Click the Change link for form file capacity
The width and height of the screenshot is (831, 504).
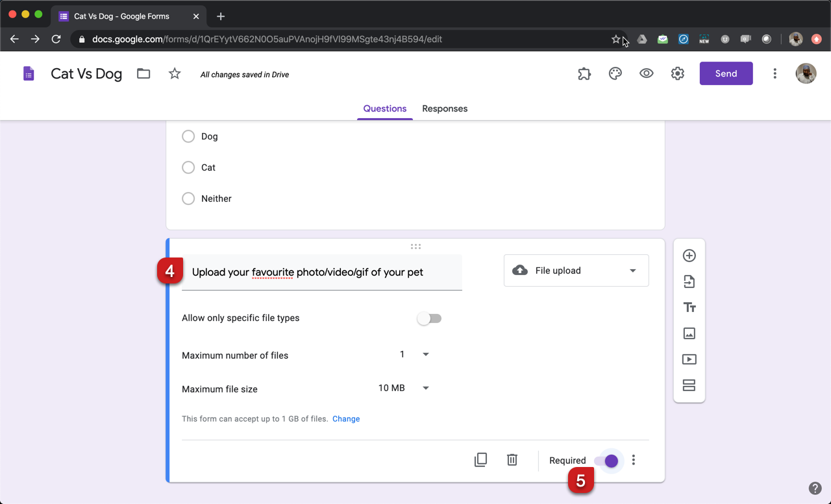pyautogui.click(x=346, y=418)
